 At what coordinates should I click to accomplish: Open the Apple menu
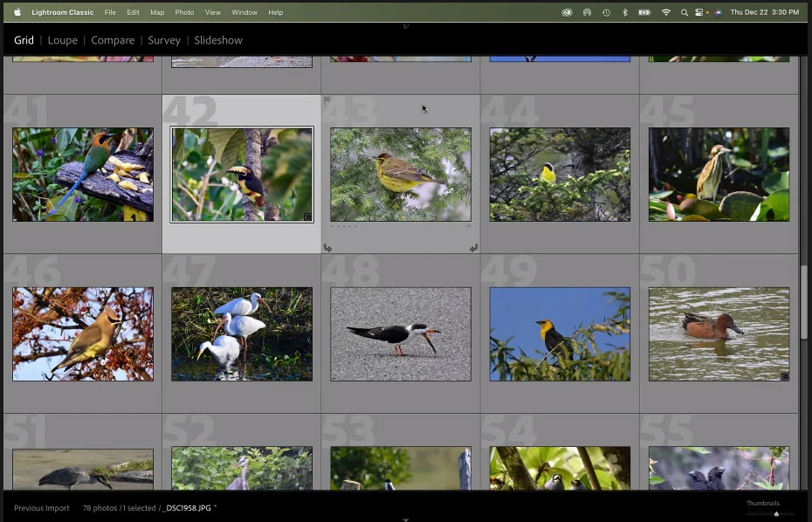[x=17, y=12]
